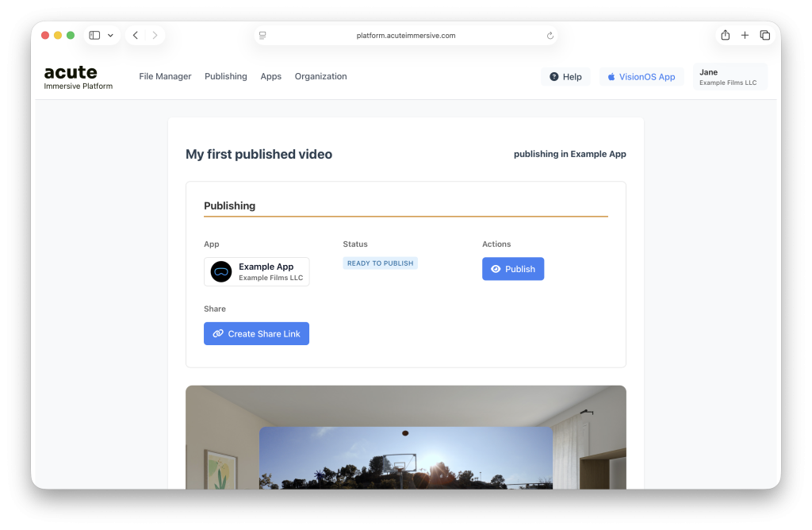Click the Help button
Screen dimensions: 812x530
(565, 77)
